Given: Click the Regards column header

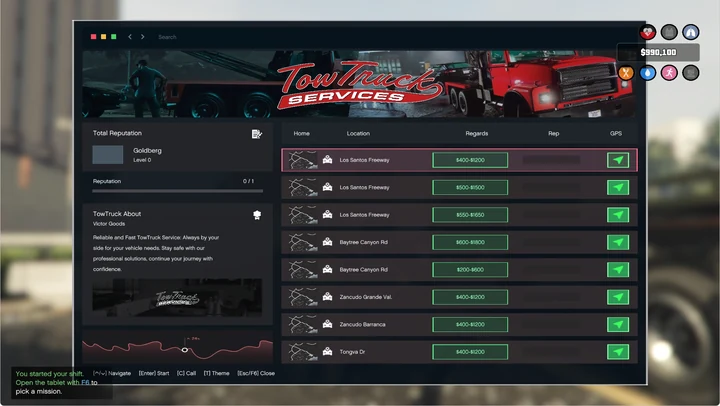Looking at the screenshot, I should tap(477, 134).
